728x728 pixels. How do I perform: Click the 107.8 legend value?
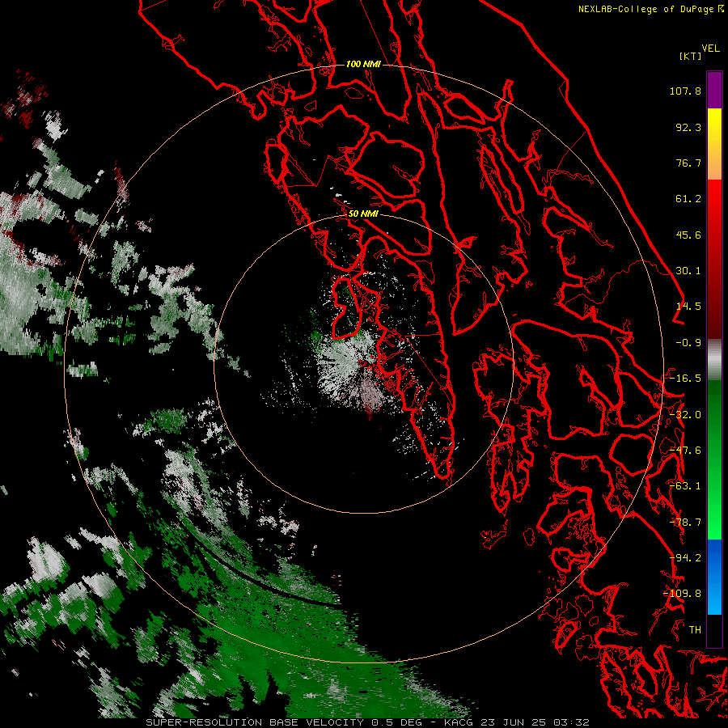685,91
